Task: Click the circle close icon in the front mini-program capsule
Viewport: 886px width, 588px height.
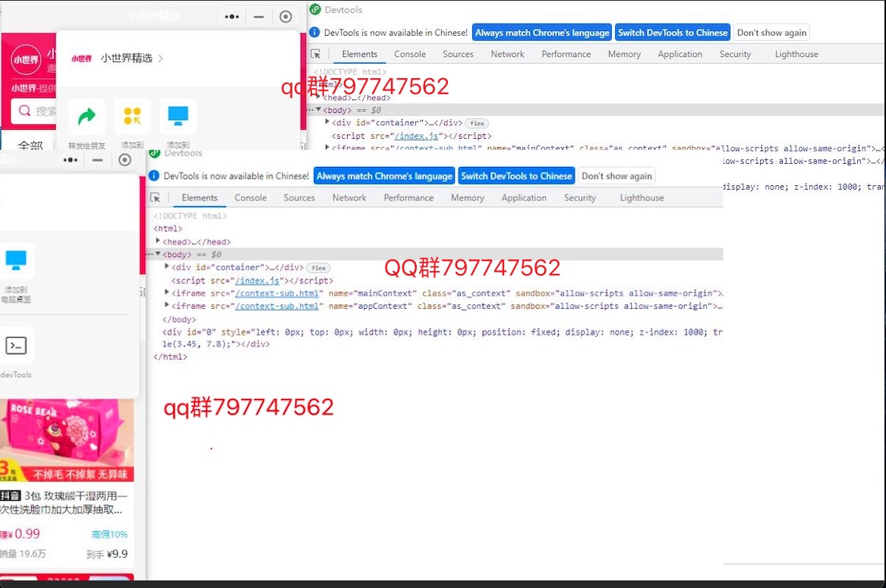Action: coord(125,160)
